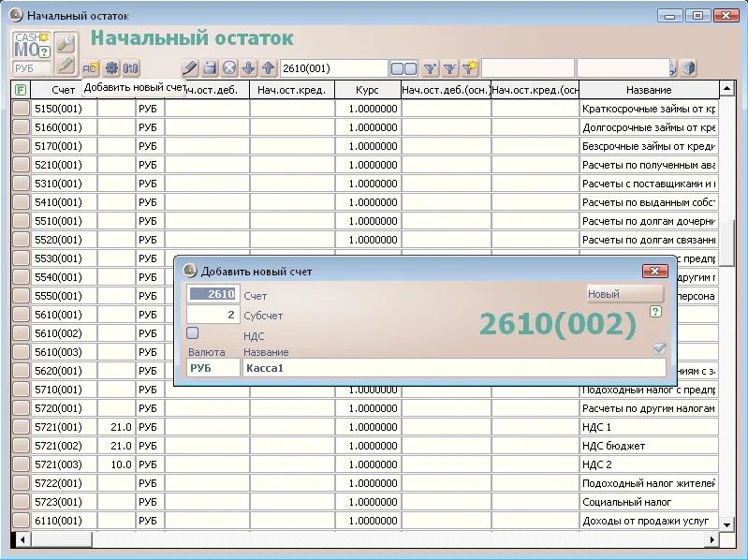Confirm with the checkmark button in dialog
This screenshot has height=560, width=748.
[x=659, y=348]
